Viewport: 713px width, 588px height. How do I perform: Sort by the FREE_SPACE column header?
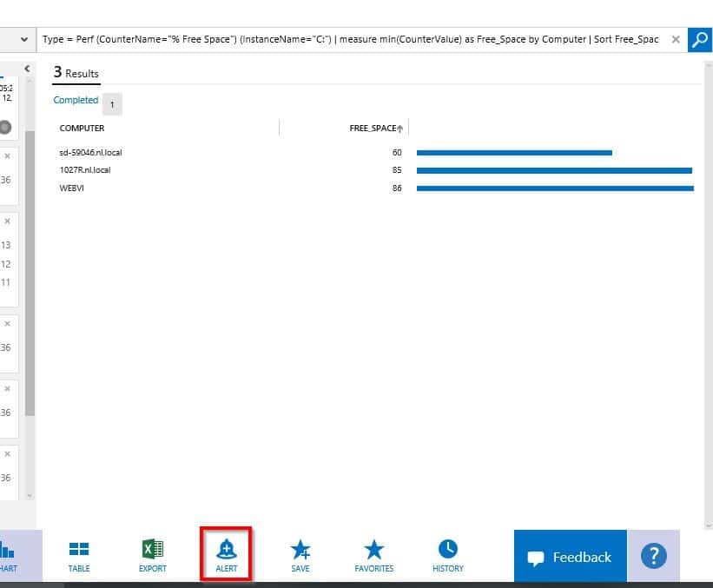[374, 129]
